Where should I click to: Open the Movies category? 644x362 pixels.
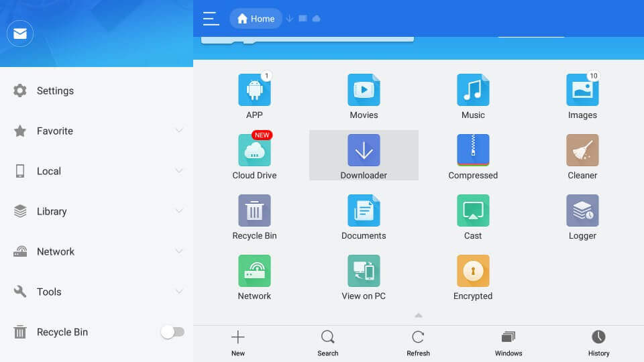[364, 90]
